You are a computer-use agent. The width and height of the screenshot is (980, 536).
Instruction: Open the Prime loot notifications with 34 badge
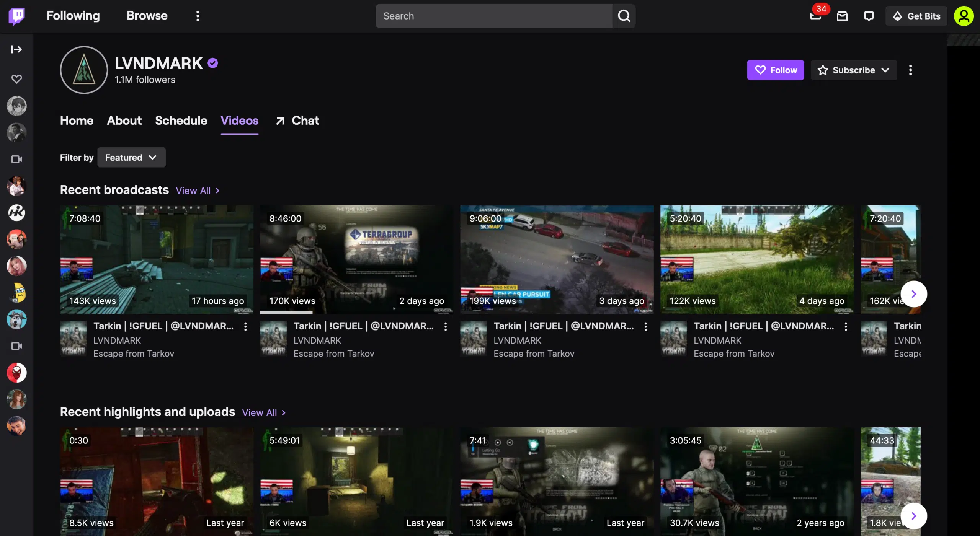point(815,16)
